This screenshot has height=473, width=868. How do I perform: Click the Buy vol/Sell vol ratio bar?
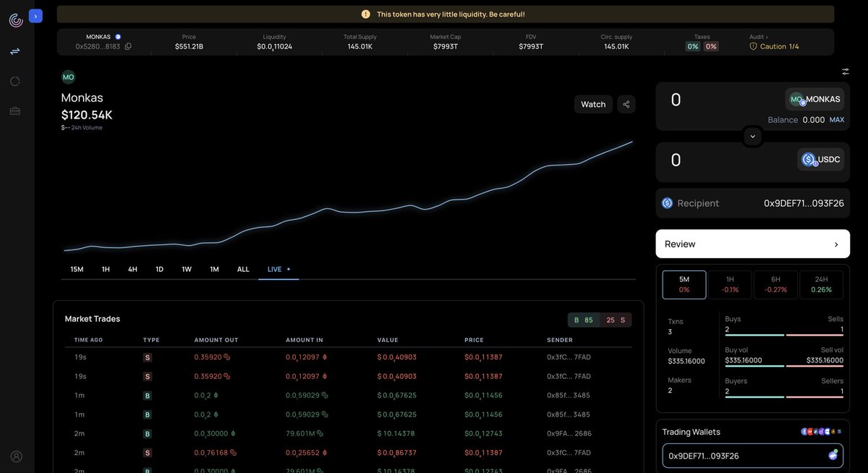[x=784, y=366]
